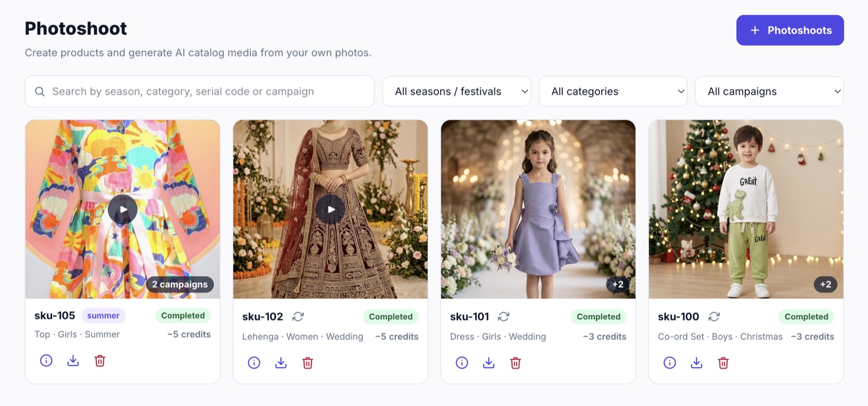Open info for sku-102
This screenshot has height=406, width=868.
point(254,363)
